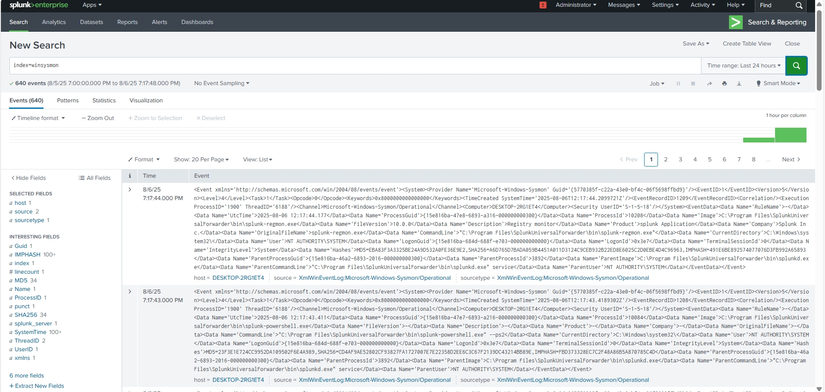Click the +Extract New Fields link
The image size is (825, 392).
37,386
